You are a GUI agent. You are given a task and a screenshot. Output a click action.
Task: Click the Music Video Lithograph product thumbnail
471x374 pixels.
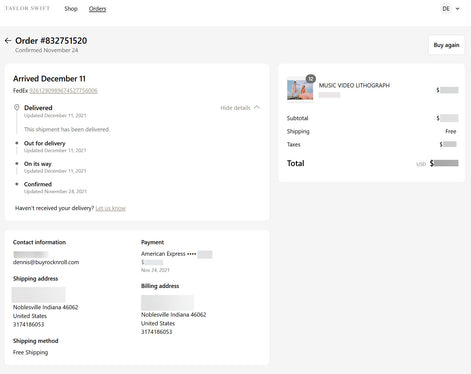tap(300, 90)
